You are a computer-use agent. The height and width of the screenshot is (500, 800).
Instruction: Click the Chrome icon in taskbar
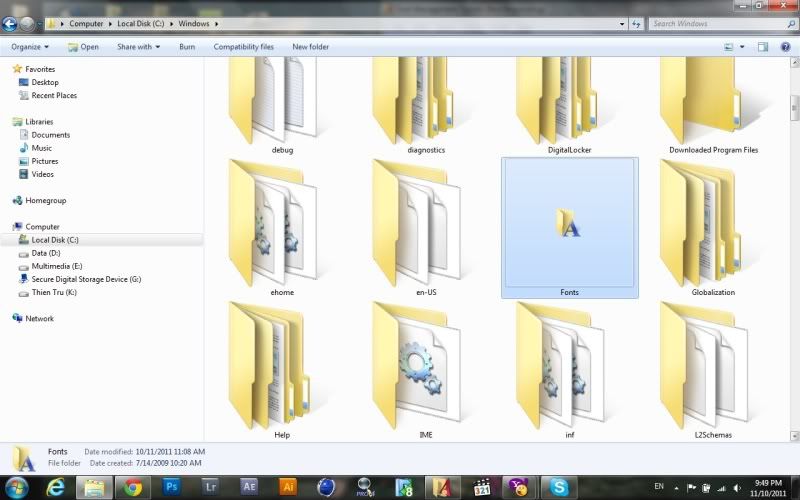click(132, 487)
